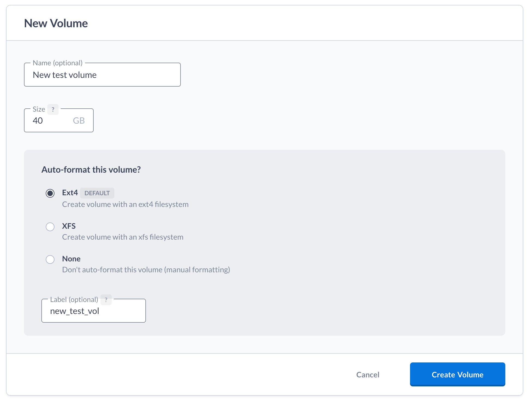Select the None radio button
Viewport: 532px width, 403px height.
coord(50,259)
